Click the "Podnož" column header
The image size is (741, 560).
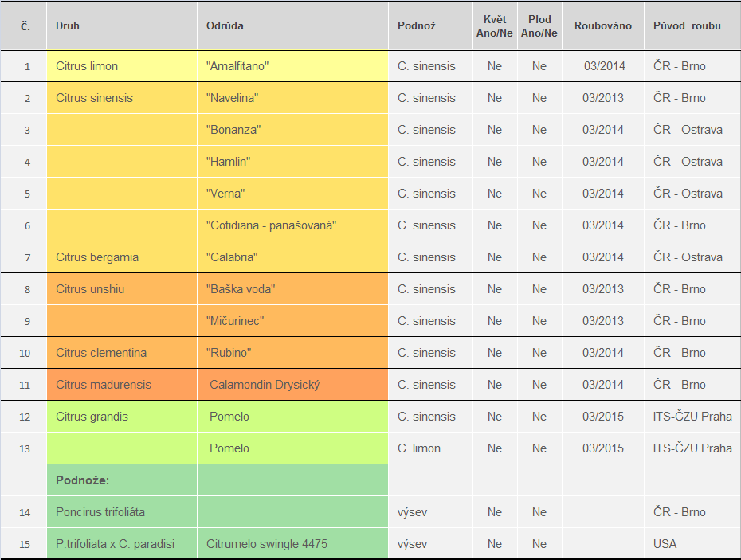(417, 25)
